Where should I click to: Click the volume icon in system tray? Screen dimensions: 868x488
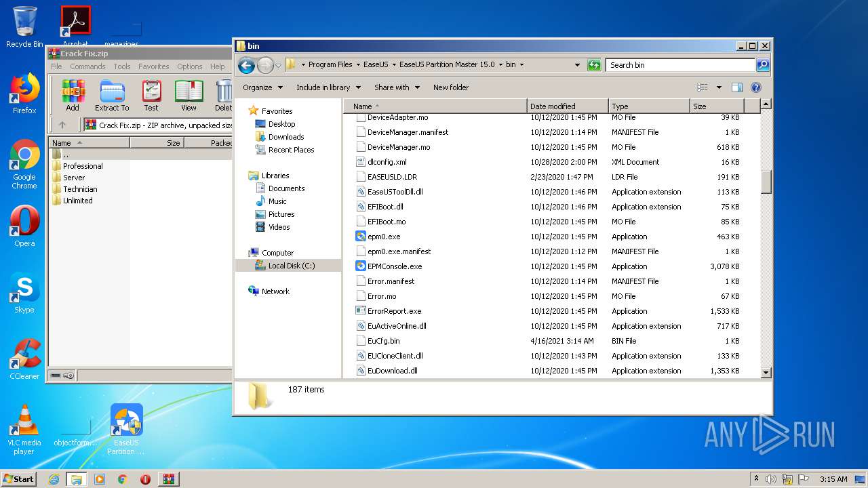point(771,479)
